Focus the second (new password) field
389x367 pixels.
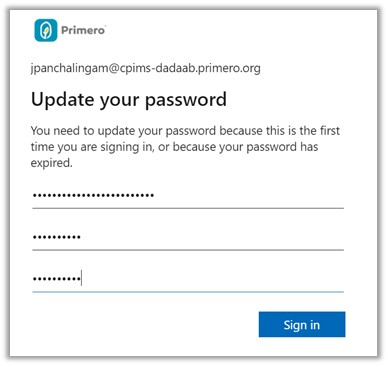(x=188, y=237)
